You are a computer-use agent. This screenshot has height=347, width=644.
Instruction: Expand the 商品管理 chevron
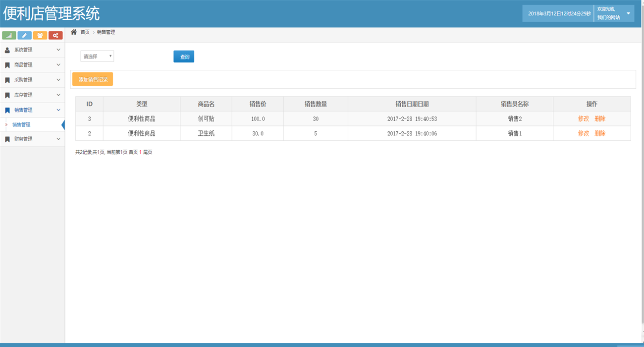pyautogui.click(x=58, y=65)
